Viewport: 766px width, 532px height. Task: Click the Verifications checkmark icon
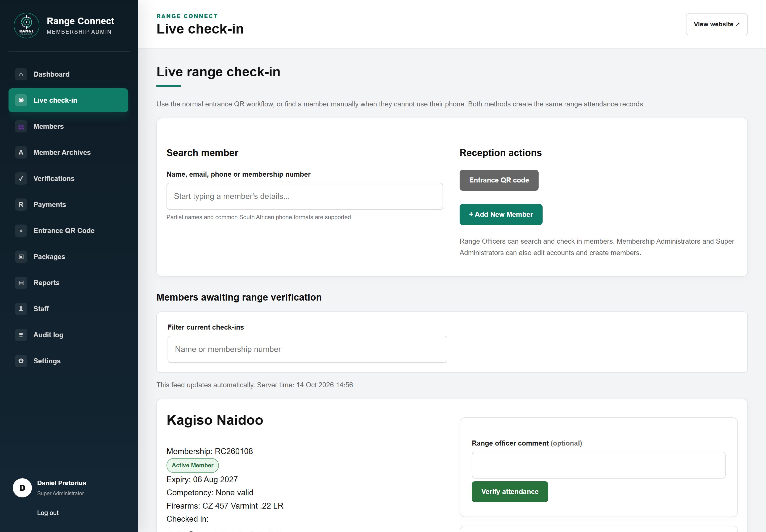pos(21,178)
